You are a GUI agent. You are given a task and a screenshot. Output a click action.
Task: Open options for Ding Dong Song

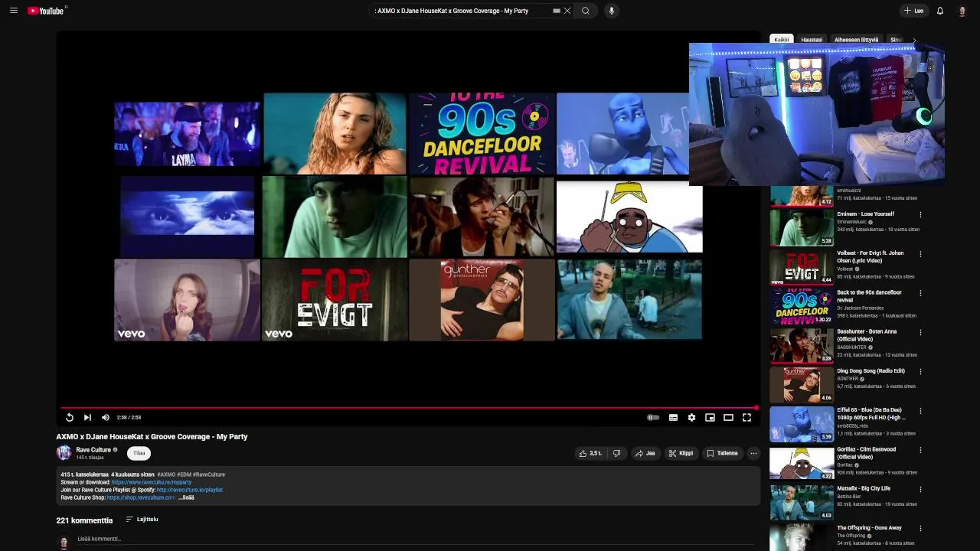(x=920, y=371)
